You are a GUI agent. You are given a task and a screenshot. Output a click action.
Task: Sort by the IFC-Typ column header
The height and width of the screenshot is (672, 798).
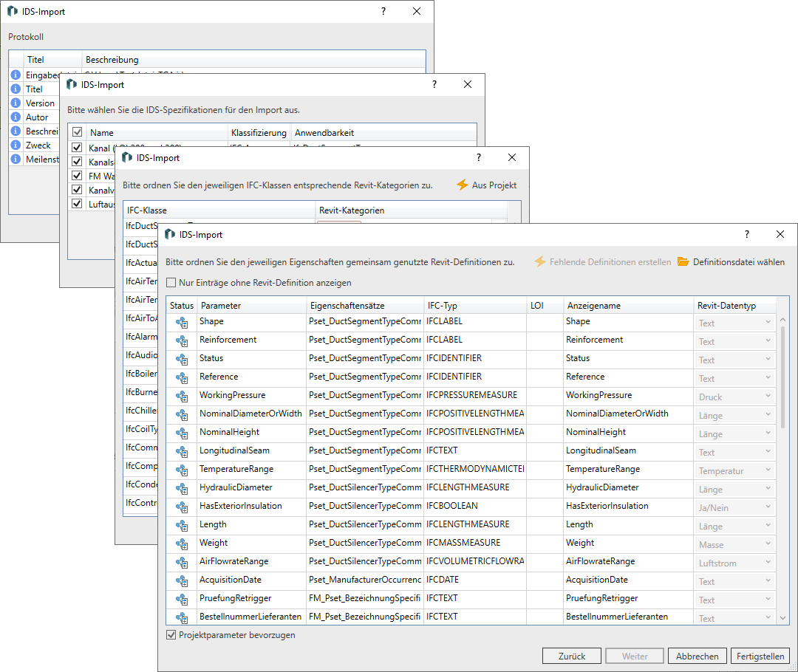point(475,305)
